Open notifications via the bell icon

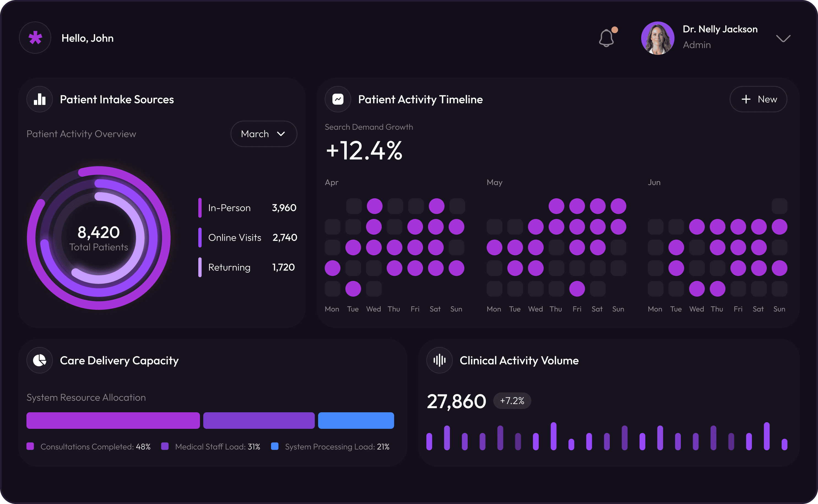click(606, 38)
